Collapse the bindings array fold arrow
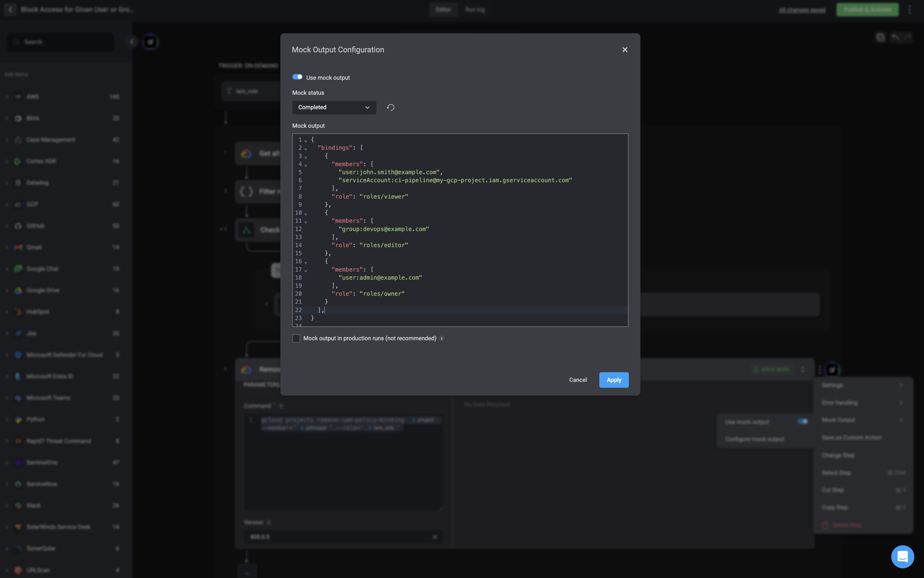The height and width of the screenshot is (578, 924). [x=306, y=148]
